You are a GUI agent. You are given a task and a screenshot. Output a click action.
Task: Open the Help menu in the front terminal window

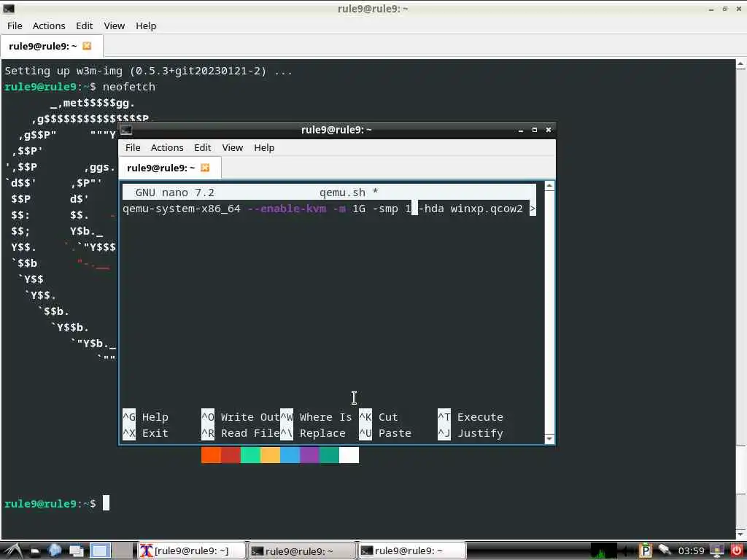(x=264, y=147)
